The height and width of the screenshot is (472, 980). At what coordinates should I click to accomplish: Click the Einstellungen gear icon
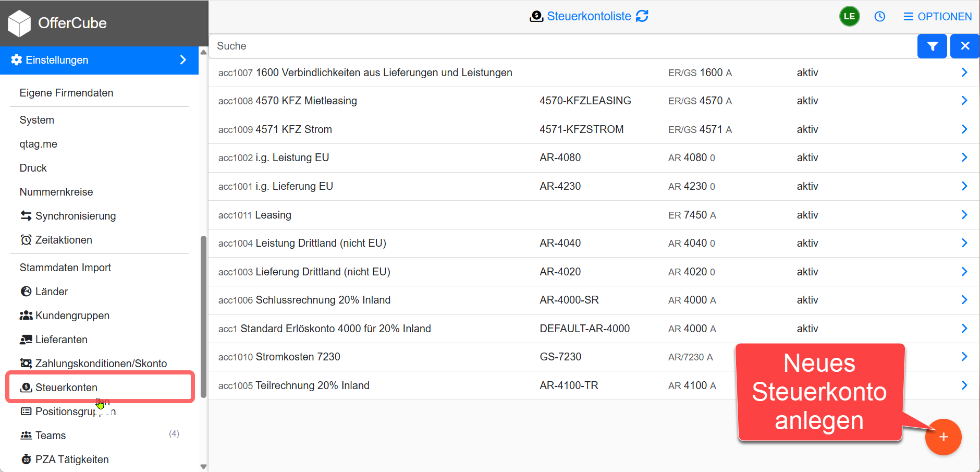17,60
